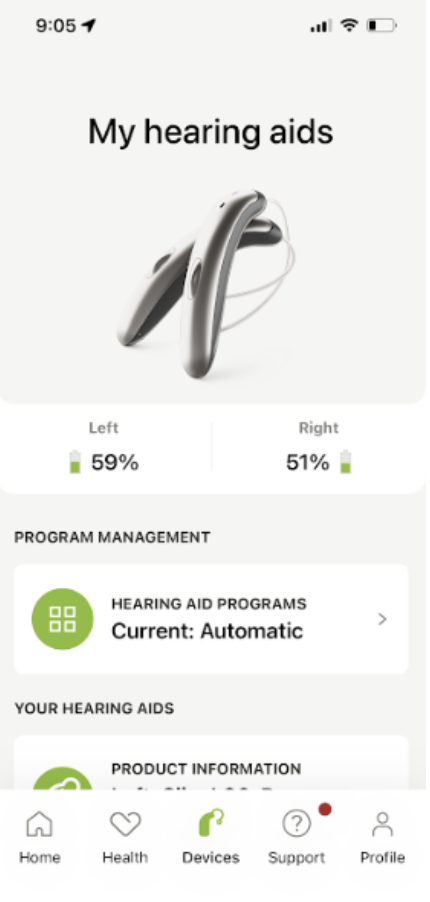Open the Home tab house icon
The image size is (430, 902).
(39, 824)
